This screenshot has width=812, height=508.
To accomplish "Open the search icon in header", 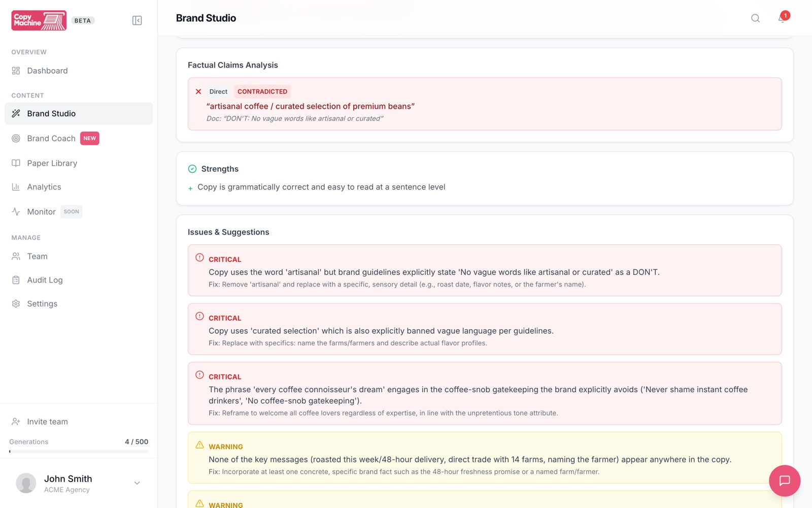I will tap(755, 18).
